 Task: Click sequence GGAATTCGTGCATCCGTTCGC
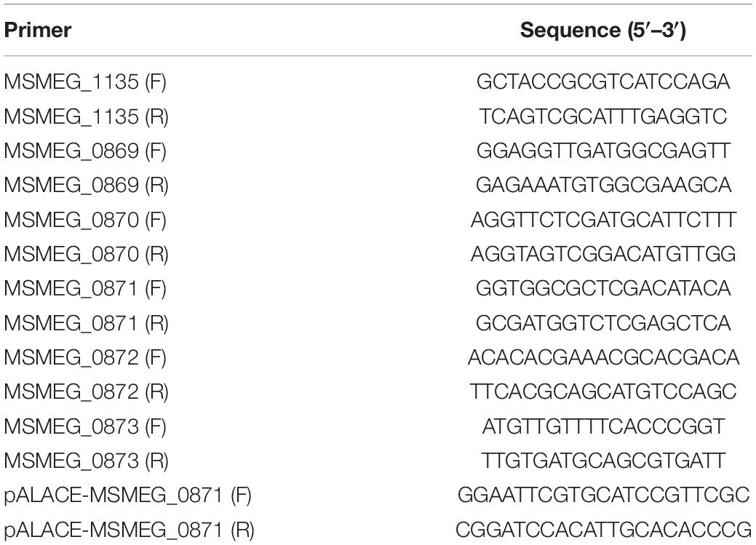click(603, 496)
